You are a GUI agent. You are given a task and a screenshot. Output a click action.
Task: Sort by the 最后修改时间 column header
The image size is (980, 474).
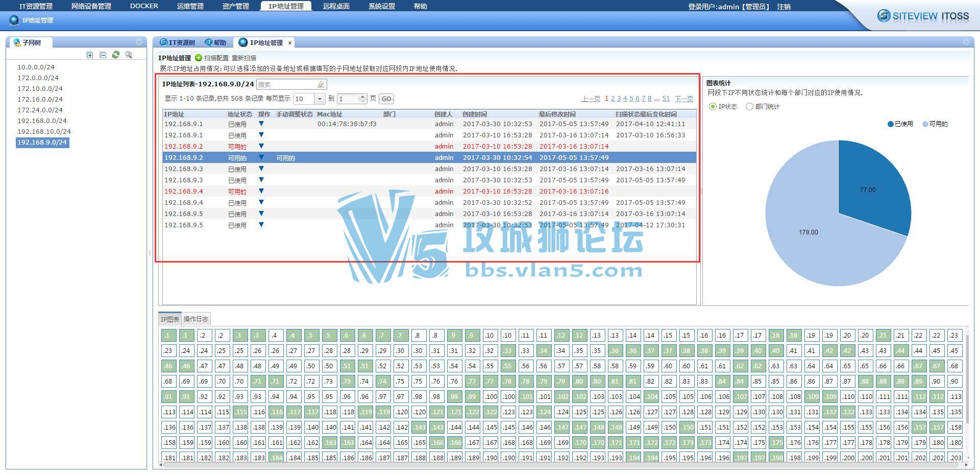pyautogui.click(x=576, y=114)
